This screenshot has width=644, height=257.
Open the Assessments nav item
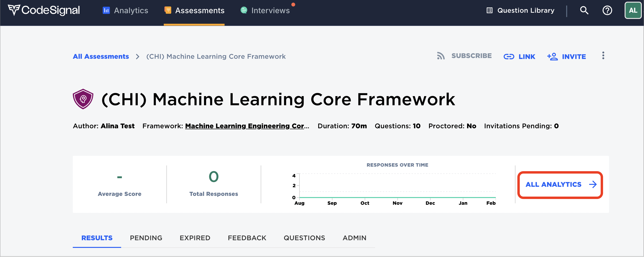194,11
